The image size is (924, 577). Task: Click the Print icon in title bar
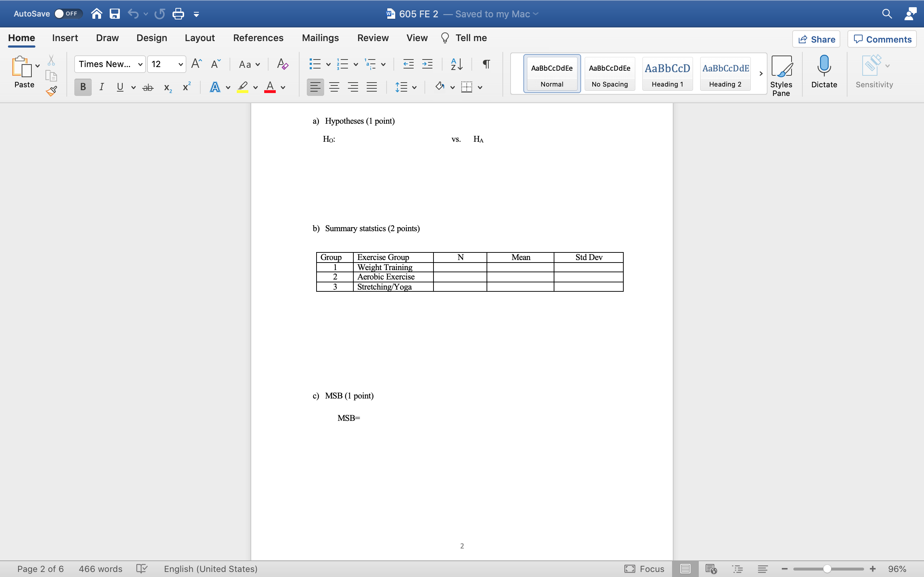178,14
